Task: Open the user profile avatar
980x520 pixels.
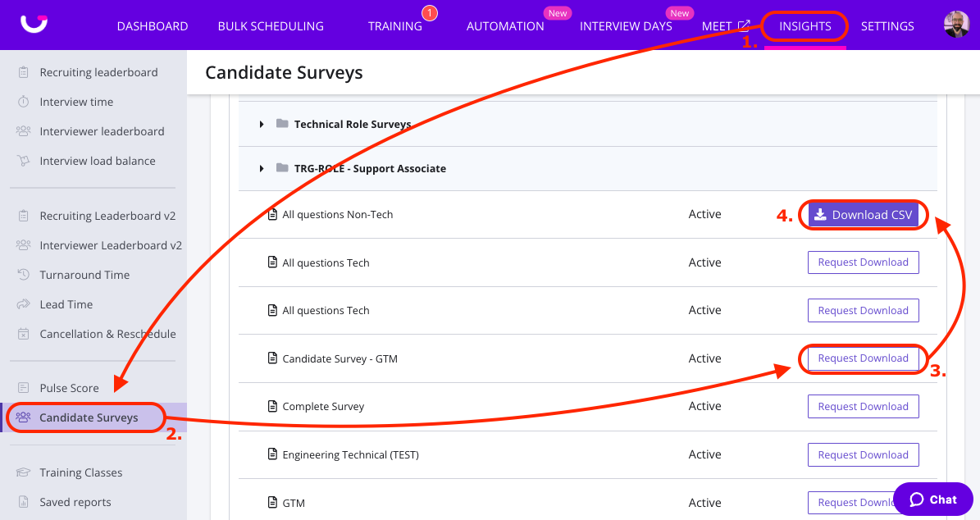Action: (x=956, y=25)
